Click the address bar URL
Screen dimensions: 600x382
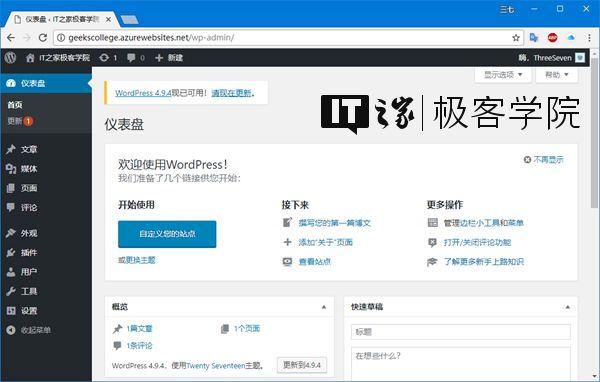pyautogui.click(x=151, y=38)
